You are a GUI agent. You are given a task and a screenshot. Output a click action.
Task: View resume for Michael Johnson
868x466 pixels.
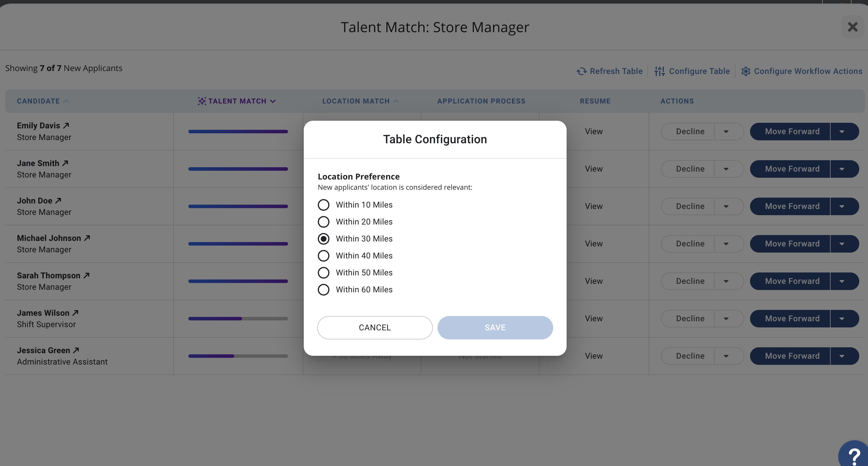594,244
